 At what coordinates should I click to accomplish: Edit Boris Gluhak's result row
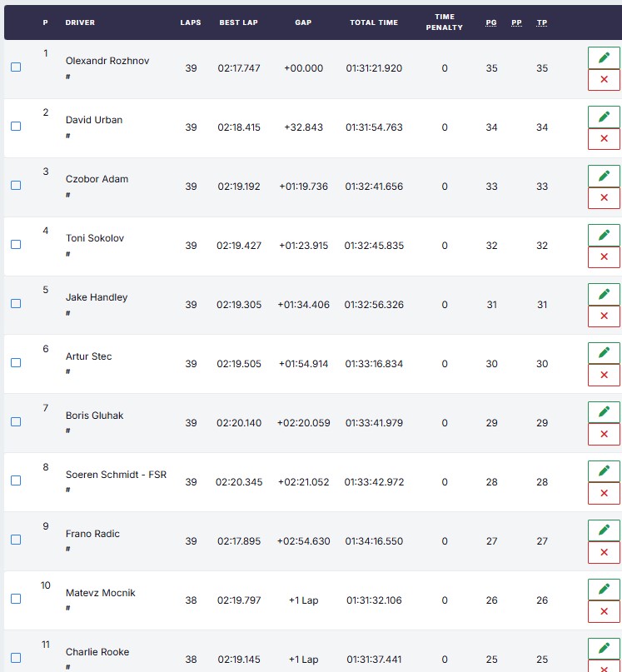pyautogui.click(x=604, y=413)
